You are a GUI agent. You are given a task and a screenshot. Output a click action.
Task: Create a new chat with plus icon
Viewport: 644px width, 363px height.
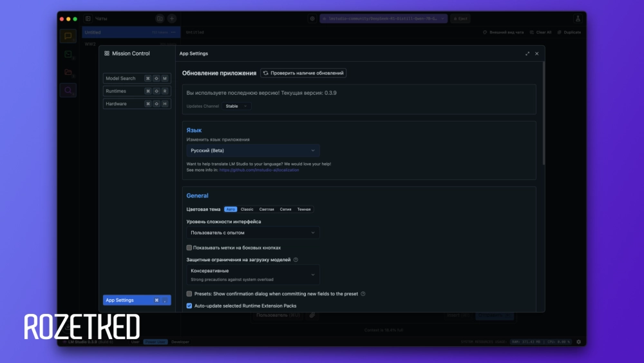[x=172, y=19]
